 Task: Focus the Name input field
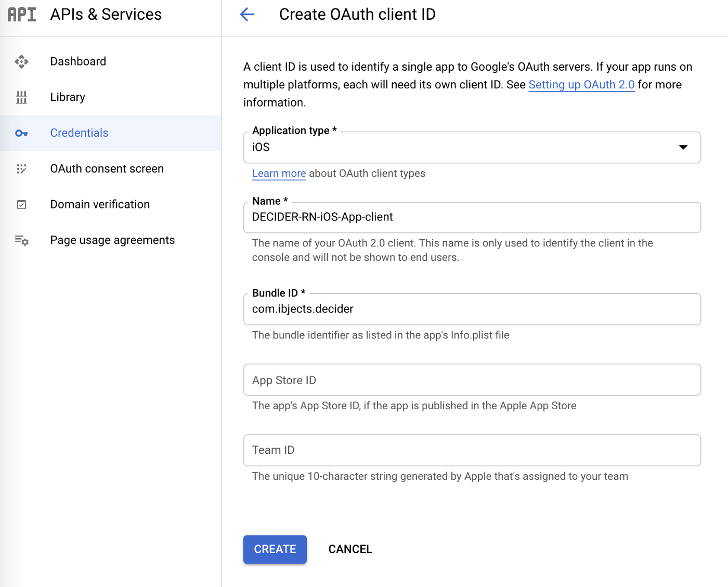tap(472, 217)
